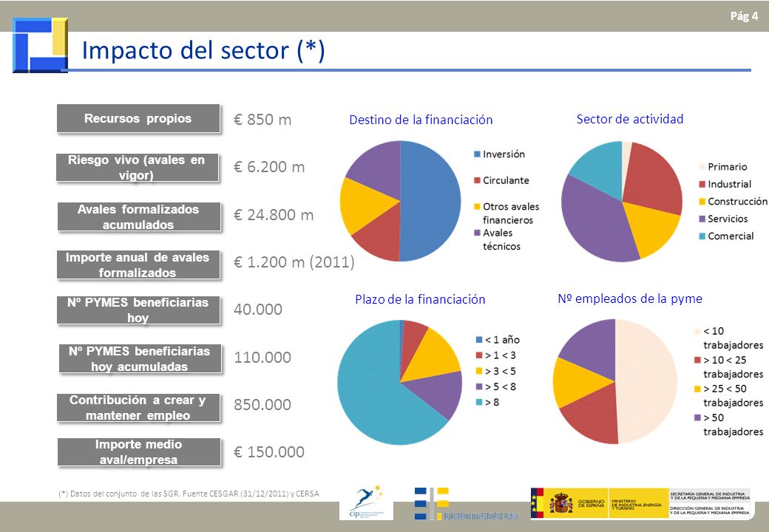Viewport: 769px width, 532px height.
Task: Click the '€ 6.200 m' value
Action: [269, 167]
